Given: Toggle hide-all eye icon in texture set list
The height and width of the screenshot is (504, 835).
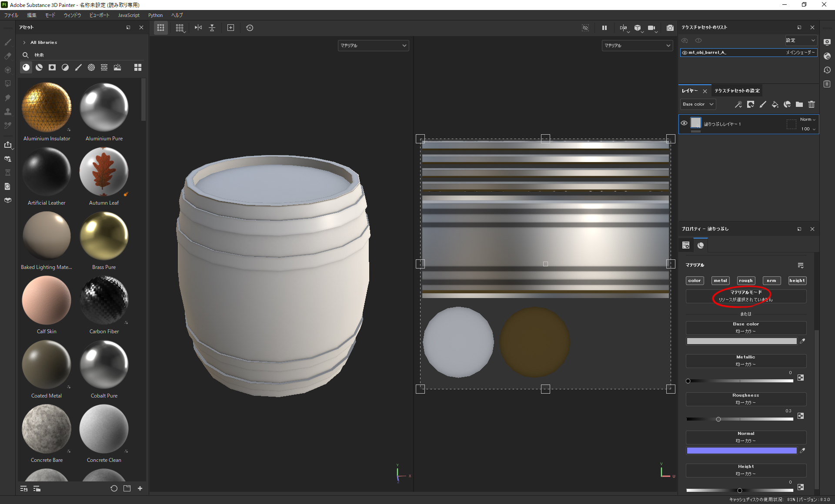Looking at the screenshot, I should pos(685,40).
